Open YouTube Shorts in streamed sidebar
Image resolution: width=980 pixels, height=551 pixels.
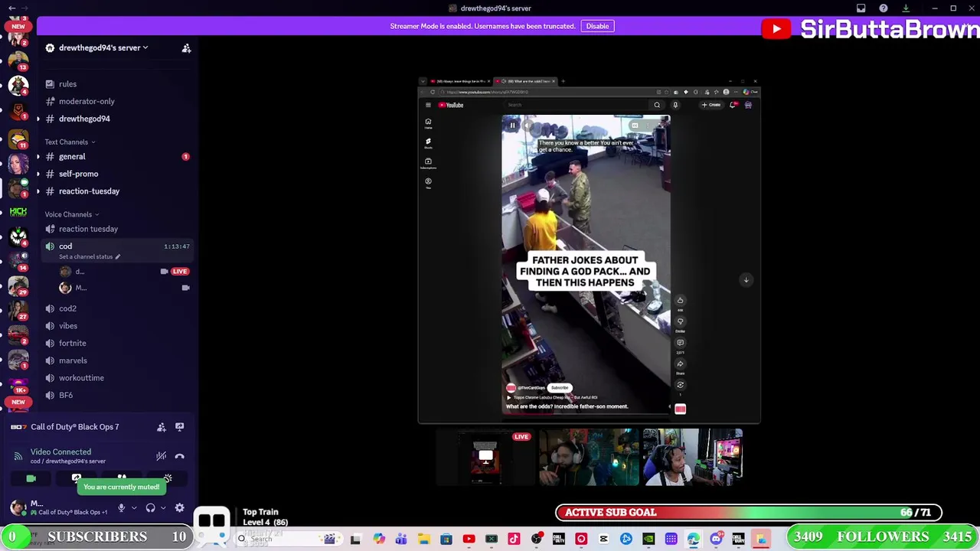click(x=428, y=142)
